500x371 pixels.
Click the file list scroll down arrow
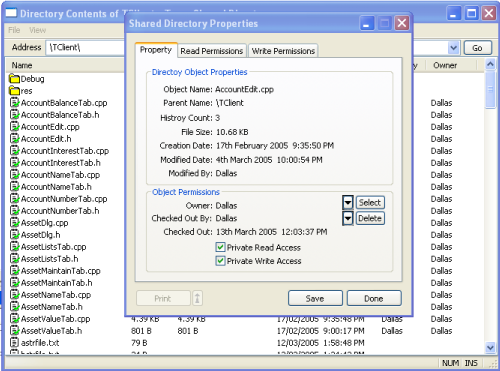(490, 347)
